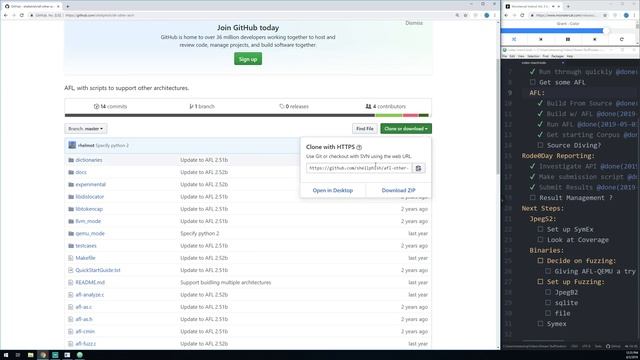Open the Windows Start menu
This screenshot has width=640, height=360.
(6, 355)
